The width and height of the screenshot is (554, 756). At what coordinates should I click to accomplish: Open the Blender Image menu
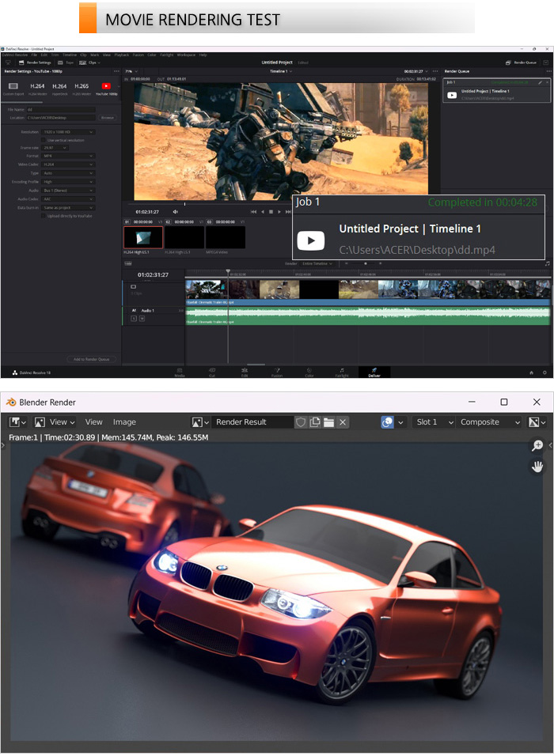(124, 422)
